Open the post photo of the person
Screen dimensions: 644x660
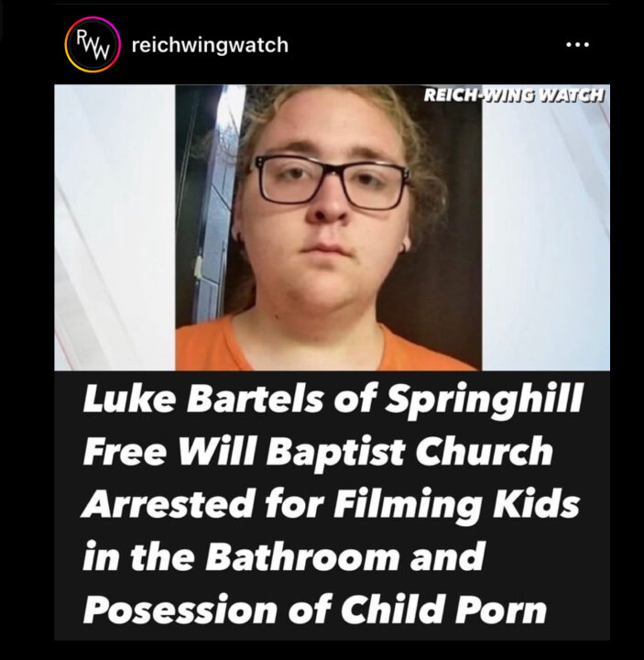click(x=328, y=227)
